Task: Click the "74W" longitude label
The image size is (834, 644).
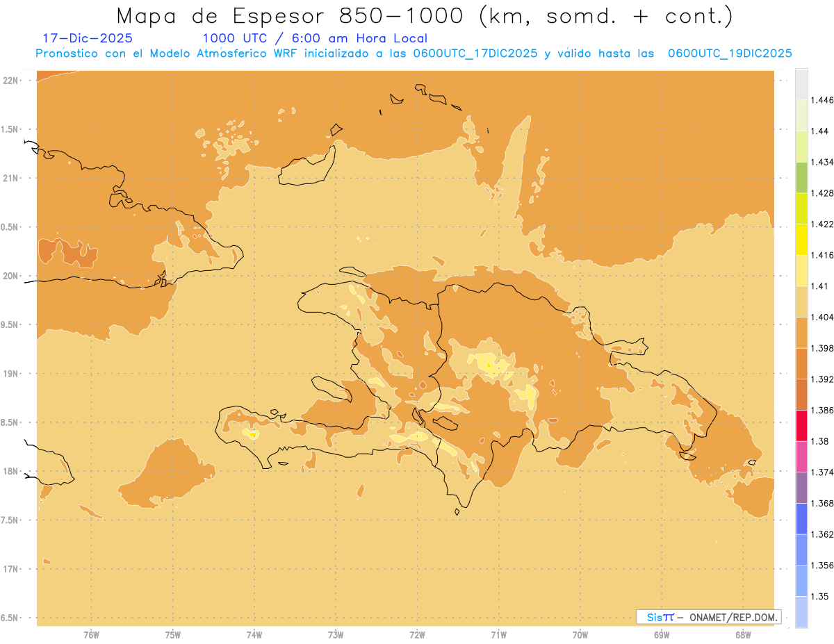Action: 254,635
